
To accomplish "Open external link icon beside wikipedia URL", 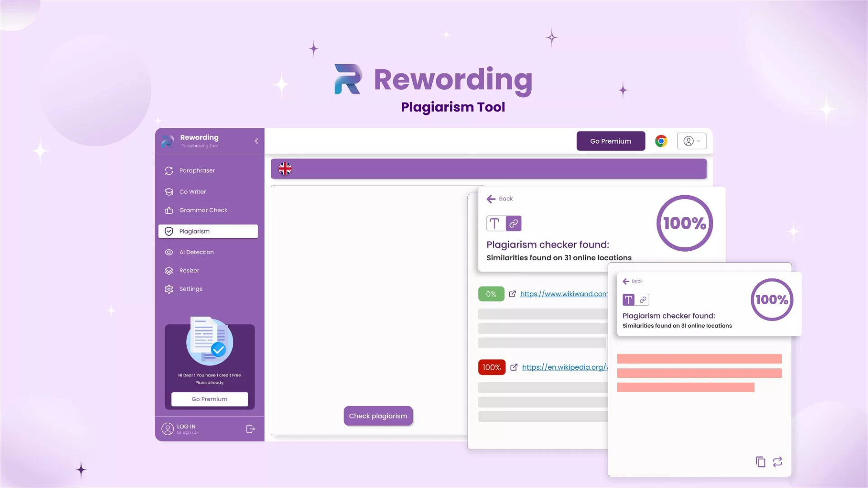I will pos(514,367).
